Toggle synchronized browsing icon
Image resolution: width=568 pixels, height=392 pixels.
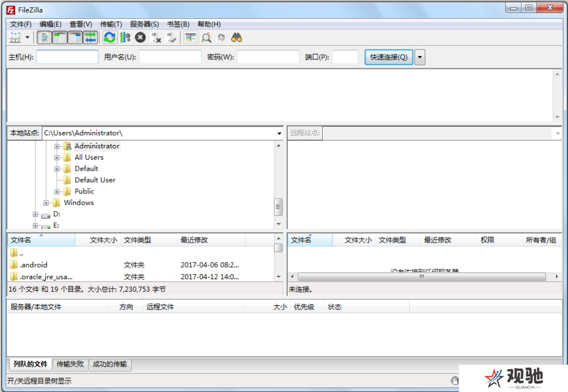pyautogui.click(x=221, y=37)
